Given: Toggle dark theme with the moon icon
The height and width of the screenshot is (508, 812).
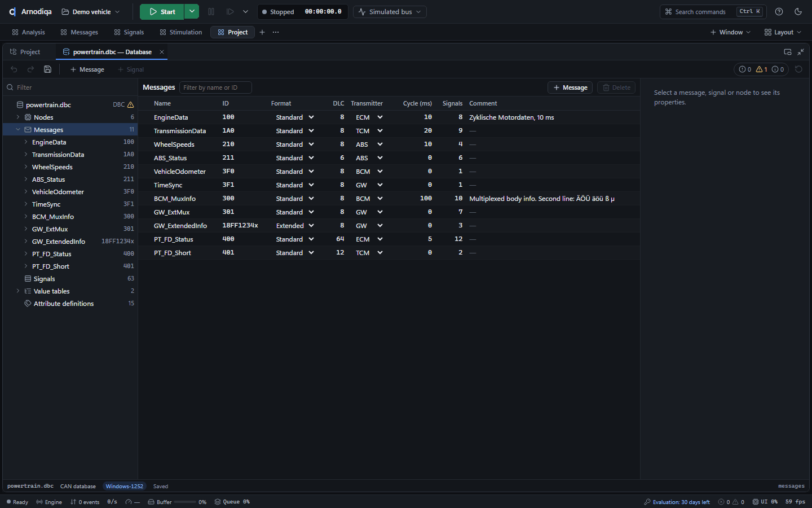Looking at the screenshot, I should 798,12.
